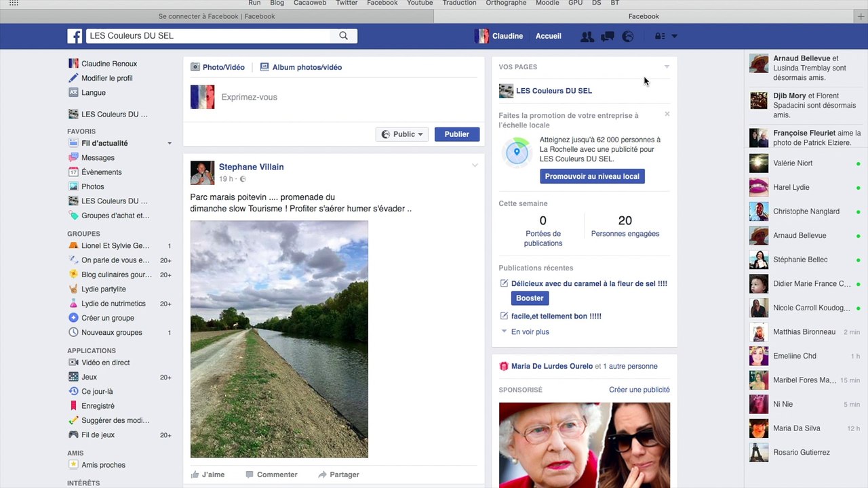
Task: Open friend requests icon
Action: click(x=587, y=37)
